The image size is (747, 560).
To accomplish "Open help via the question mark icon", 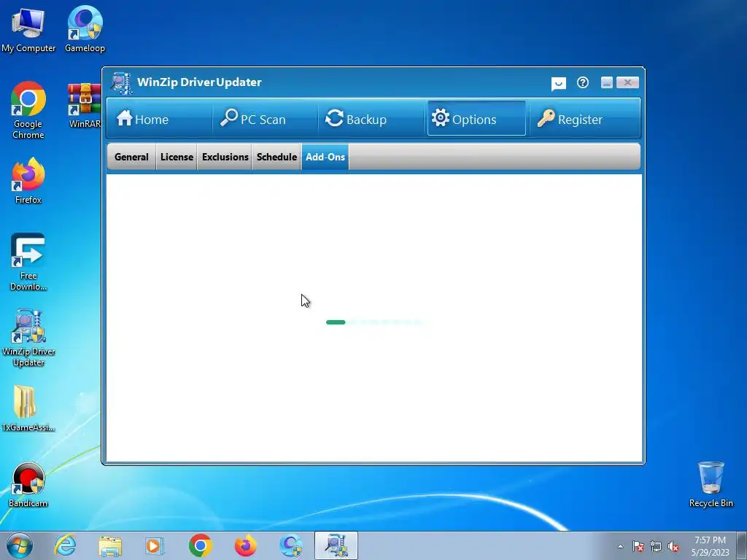I will click(583, 83).
